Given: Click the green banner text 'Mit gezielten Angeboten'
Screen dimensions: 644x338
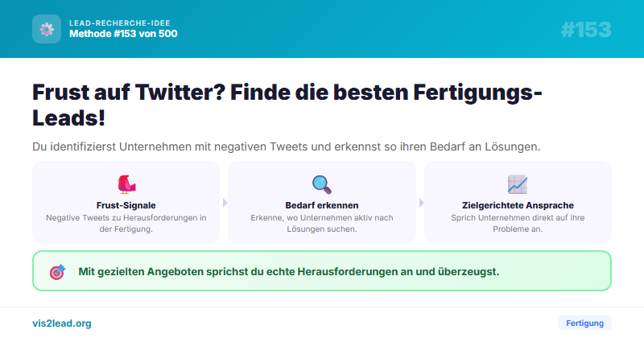Looking at the screenshot, I should (289, 272).
